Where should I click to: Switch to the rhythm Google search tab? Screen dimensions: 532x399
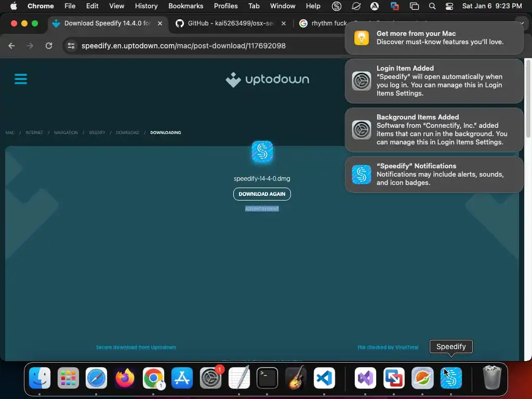(x=322, y=23)
